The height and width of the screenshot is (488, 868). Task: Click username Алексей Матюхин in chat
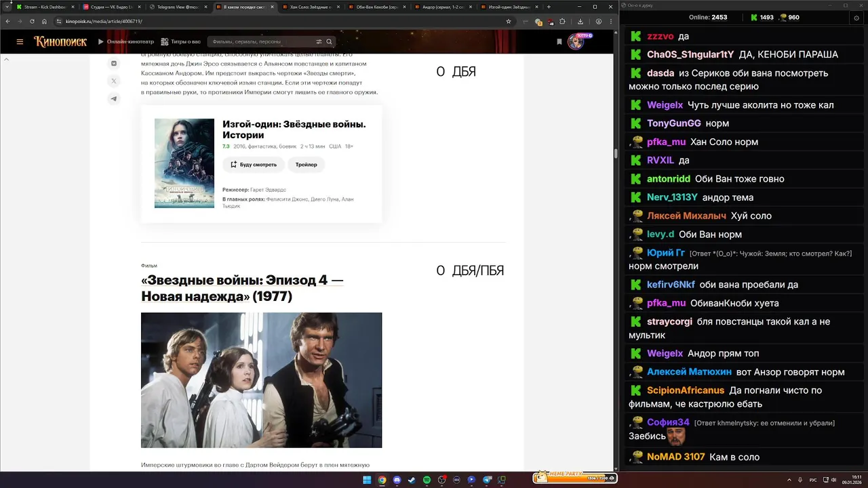(x=689, y=372)
